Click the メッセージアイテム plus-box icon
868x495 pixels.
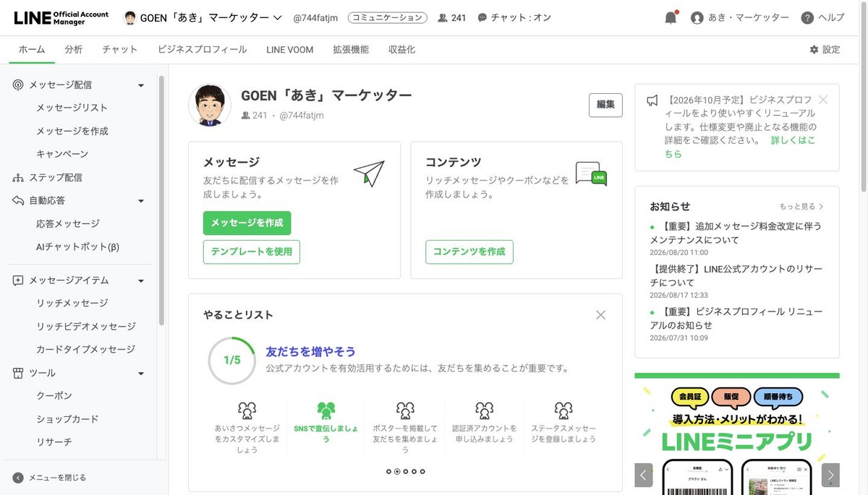click(x=18, y=280)
